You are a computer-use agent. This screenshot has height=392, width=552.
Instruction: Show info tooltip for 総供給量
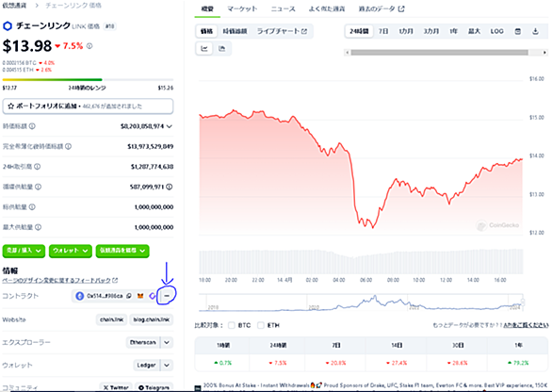click(x=32, y=207)
